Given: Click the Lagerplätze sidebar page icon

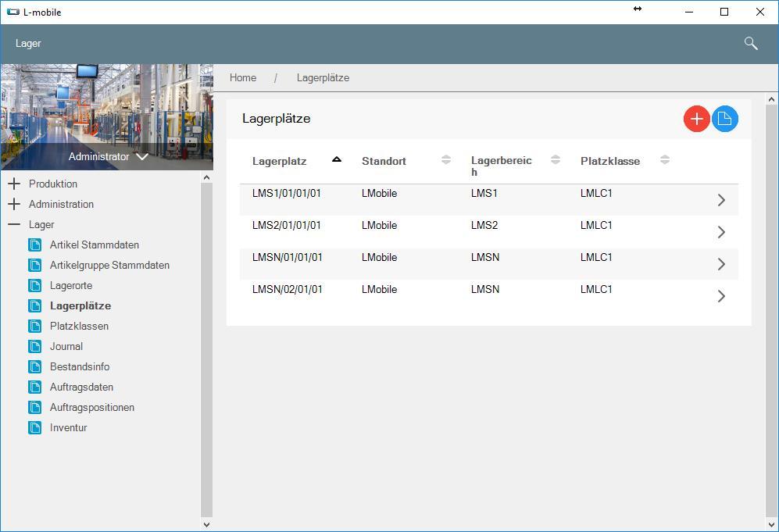Looking at the screenshot, I should click(35, 306).
